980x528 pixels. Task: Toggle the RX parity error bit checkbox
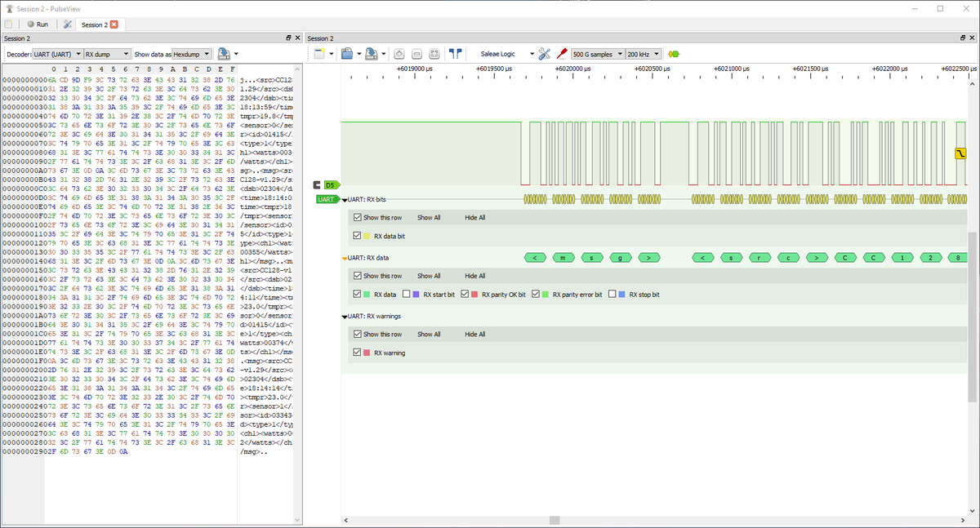(x=537, y=294)
